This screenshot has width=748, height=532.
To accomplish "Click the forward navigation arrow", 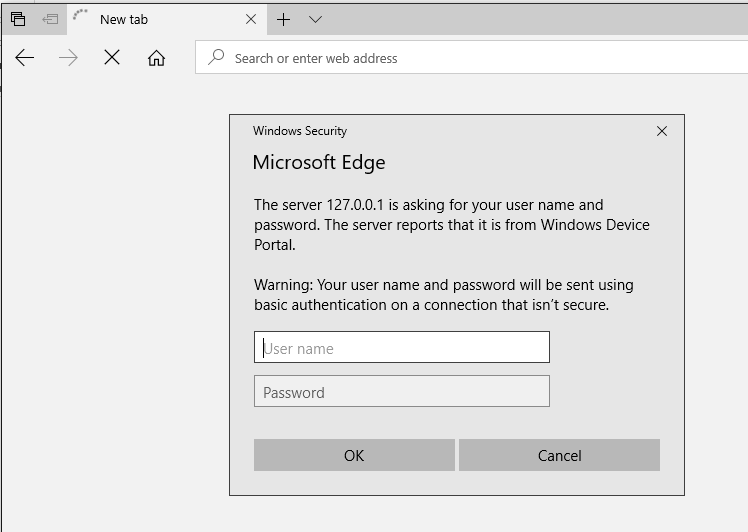I will click(x=68, y=58).
